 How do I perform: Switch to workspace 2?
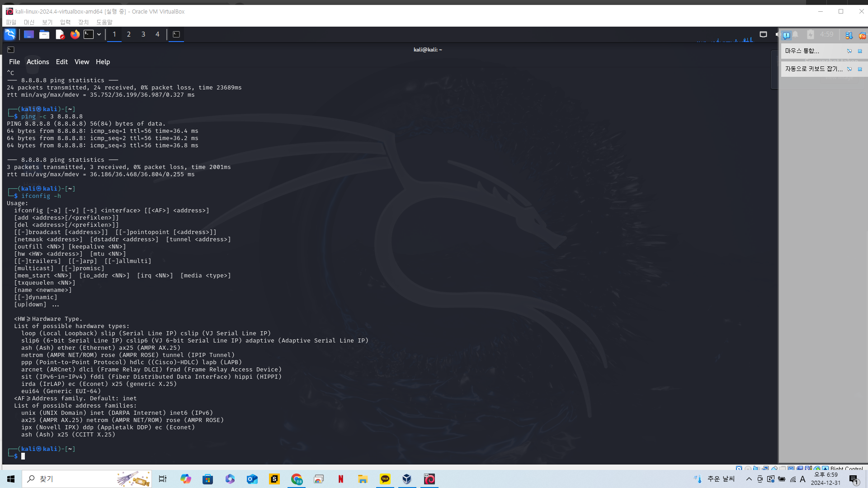(129, 34)
